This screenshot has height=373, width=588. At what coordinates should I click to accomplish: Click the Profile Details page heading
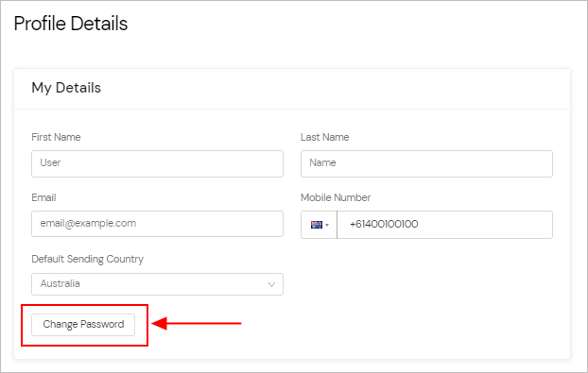coord(71,24)
